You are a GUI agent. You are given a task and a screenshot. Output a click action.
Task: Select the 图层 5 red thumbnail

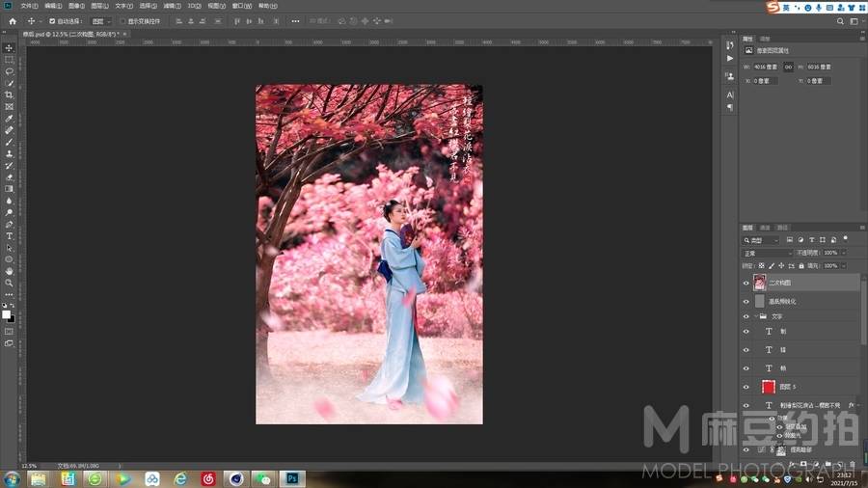coord(768,387)
